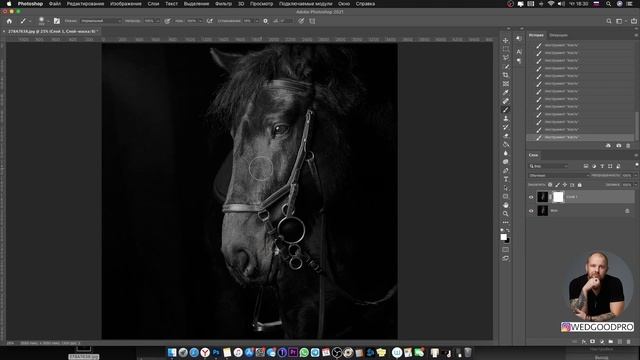Viewport: 640px width, 360px height.
Task: Open the layer filter type dropdown
Action: pyautogui.click(x=548, y=166)
